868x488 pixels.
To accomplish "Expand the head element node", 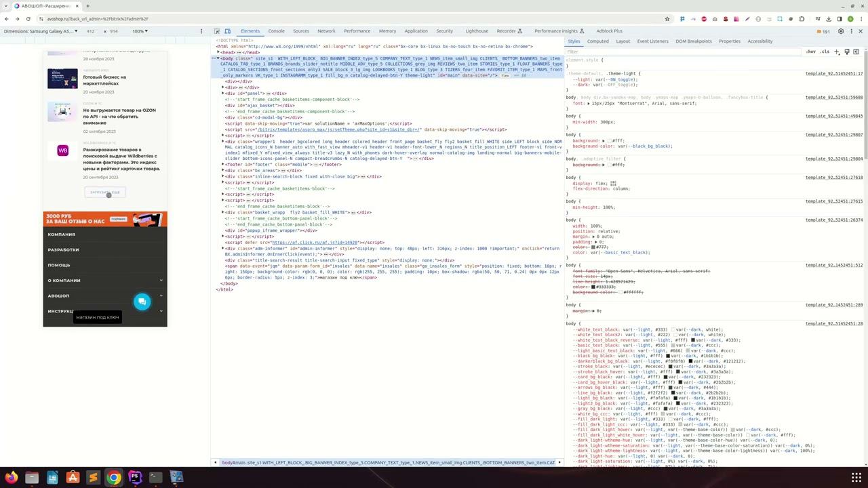I will (218, 52).
